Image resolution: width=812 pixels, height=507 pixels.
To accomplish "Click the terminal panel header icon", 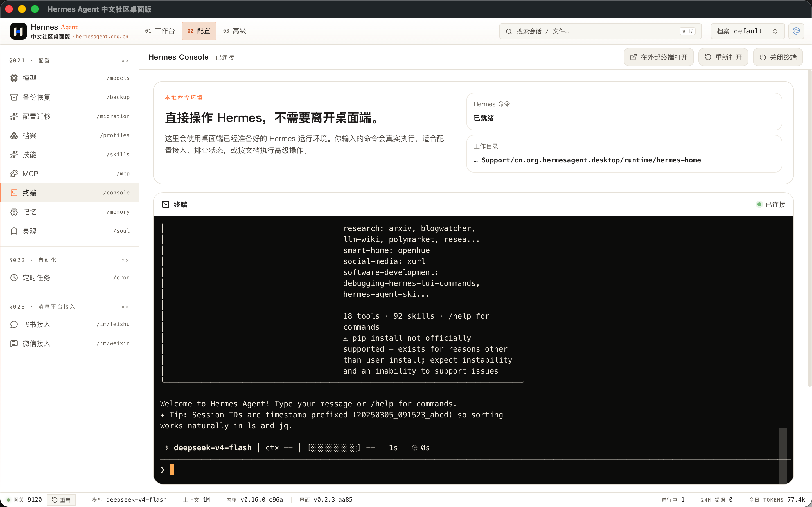I will 165,204.
